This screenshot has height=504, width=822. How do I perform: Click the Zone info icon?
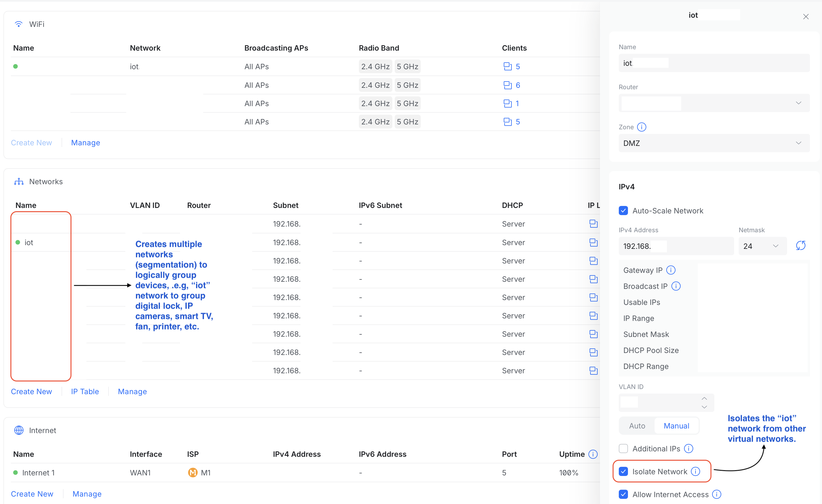(x=641, y=127)
